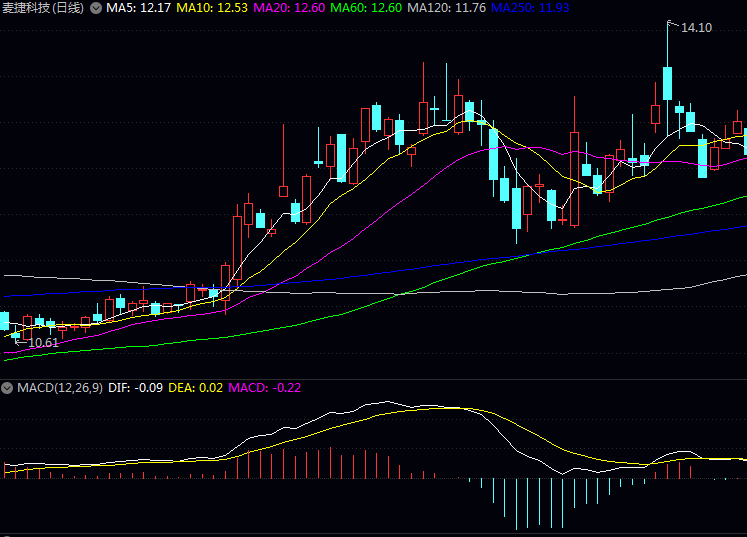747x537 pixels.
Task: Select the candlestick under the 14.10 high
Action: click(x=667, y=84)
